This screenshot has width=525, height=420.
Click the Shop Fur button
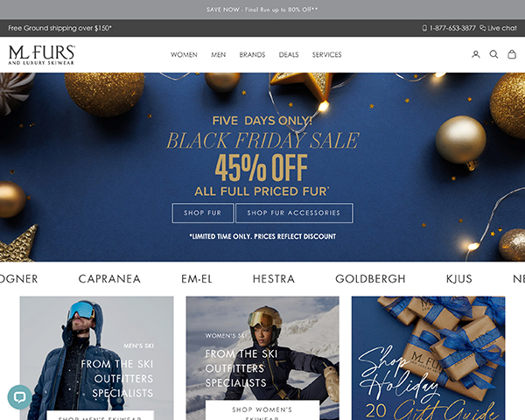pyautogui.click(x=203, y=213)
